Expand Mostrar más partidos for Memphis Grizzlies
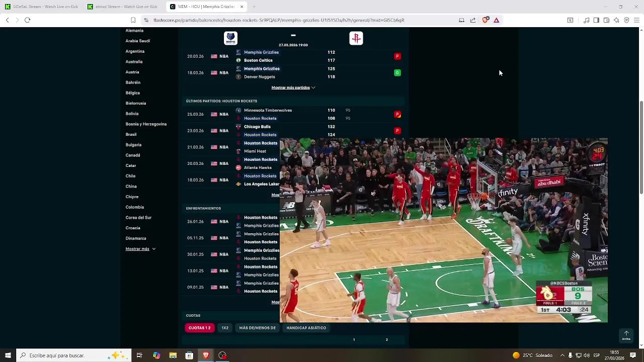 (293, 87)
